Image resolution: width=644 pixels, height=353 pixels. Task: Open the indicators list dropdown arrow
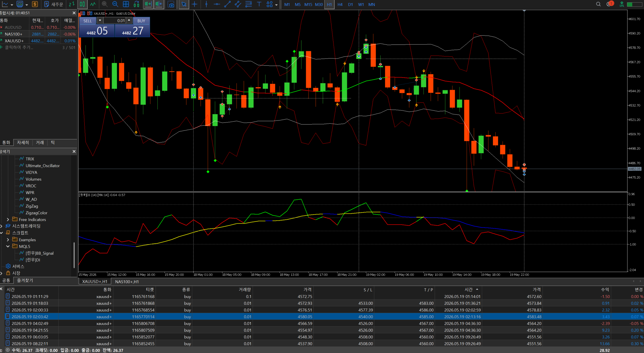[27, 5]
